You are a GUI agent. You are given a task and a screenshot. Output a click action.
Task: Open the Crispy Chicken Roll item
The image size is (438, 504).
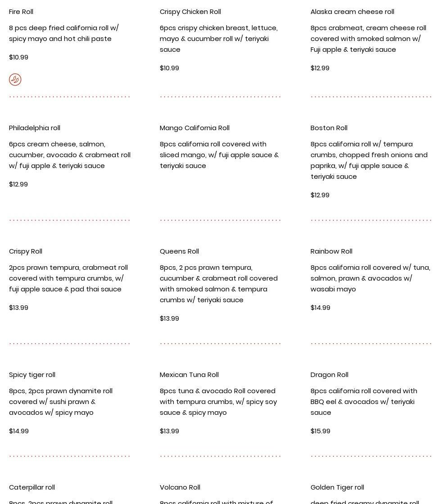pos(190,12)
